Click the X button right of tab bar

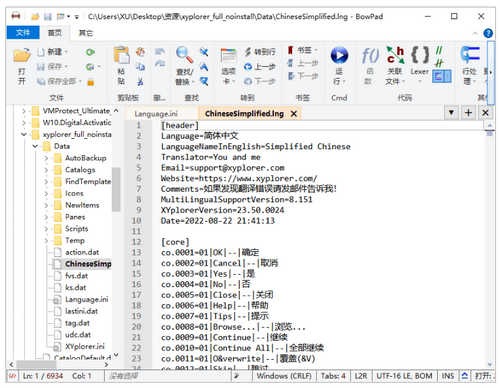(x=485, y=112)
